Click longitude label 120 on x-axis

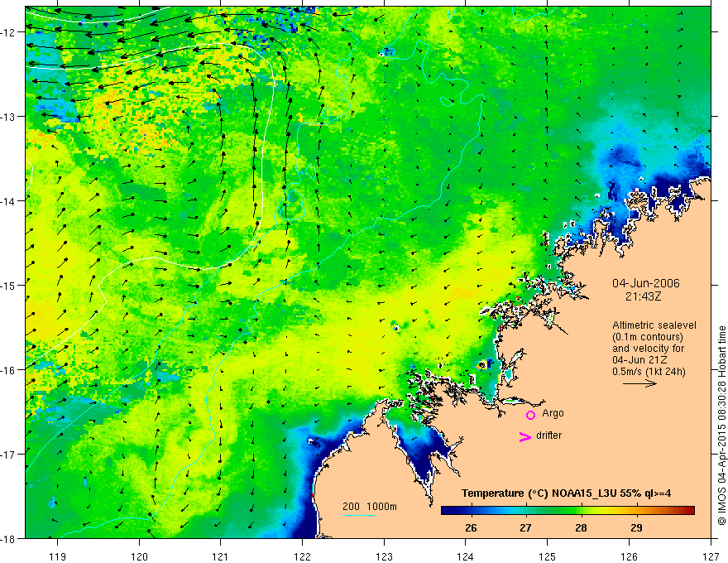coord(139,556)
